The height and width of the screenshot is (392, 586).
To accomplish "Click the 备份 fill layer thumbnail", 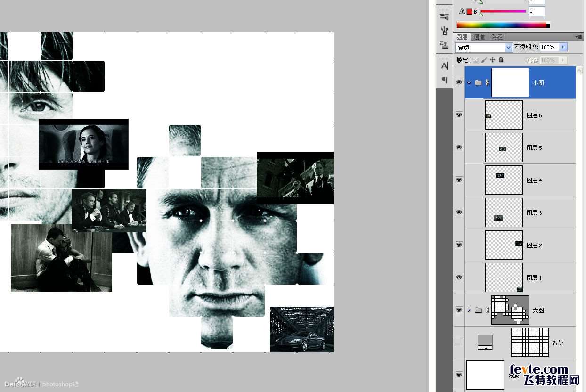I will [x=485, y=343].
